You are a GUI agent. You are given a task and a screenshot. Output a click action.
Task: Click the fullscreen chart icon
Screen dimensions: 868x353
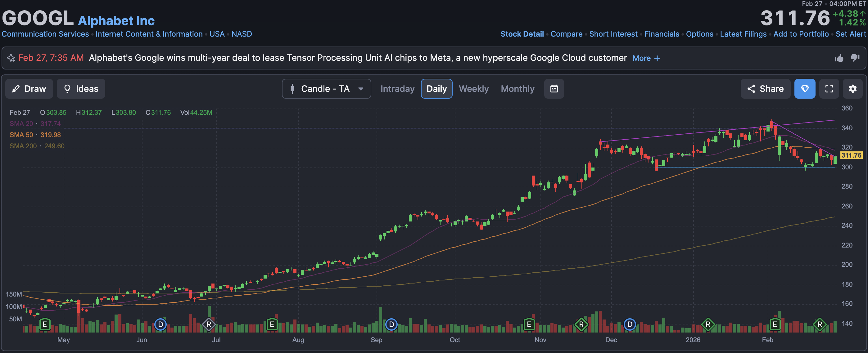[x=829, y=89]
